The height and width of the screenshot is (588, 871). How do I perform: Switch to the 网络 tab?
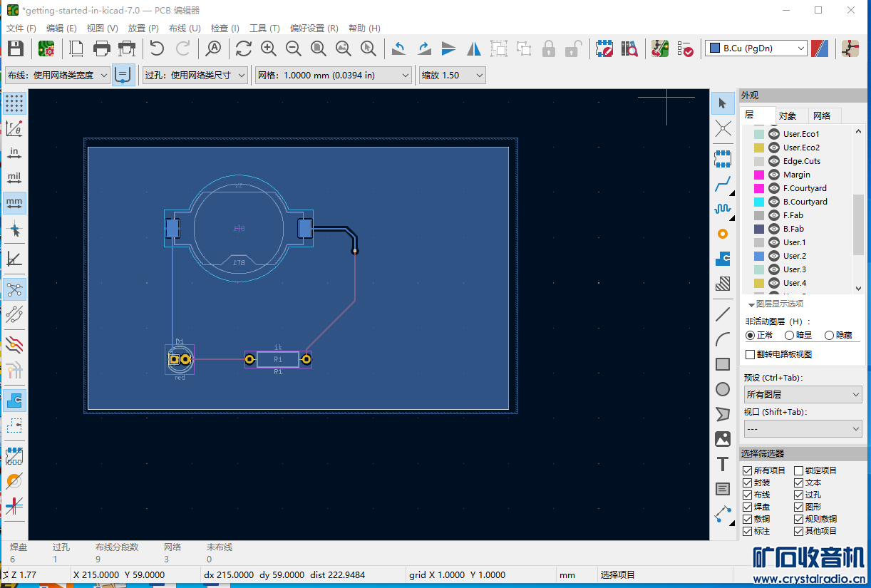[822, 115]
